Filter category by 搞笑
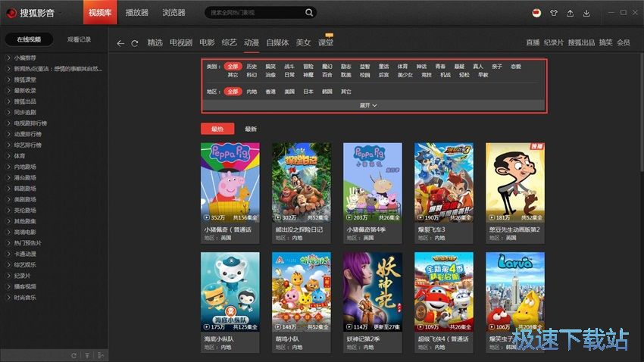 tap(270, 66)
